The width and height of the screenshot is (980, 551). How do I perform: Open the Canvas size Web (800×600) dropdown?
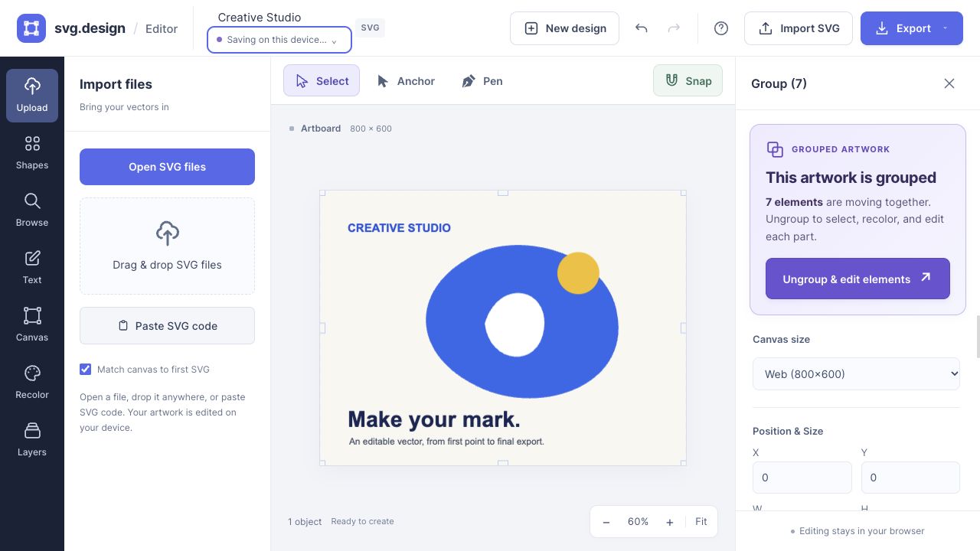856,373
